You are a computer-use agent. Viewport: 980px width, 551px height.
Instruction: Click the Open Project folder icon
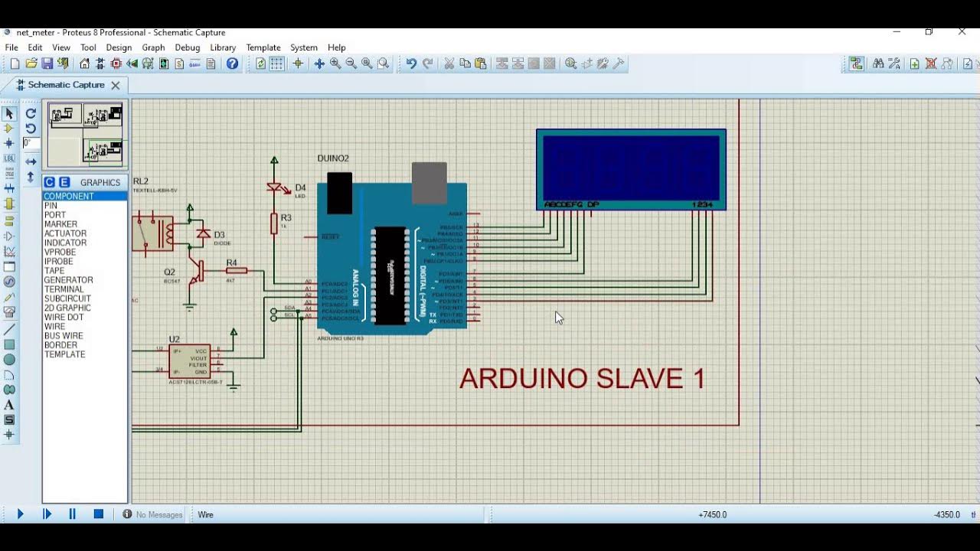31,64
